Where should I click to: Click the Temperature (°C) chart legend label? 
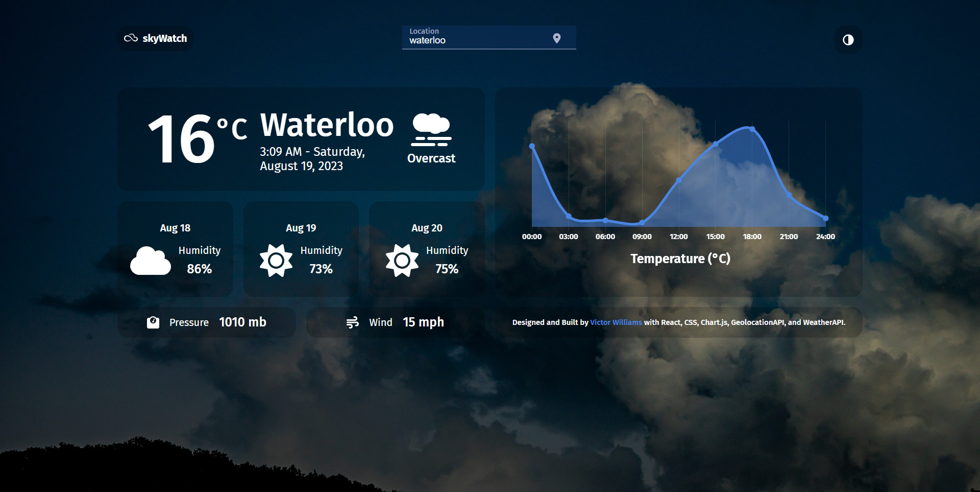tap(680, 259)
